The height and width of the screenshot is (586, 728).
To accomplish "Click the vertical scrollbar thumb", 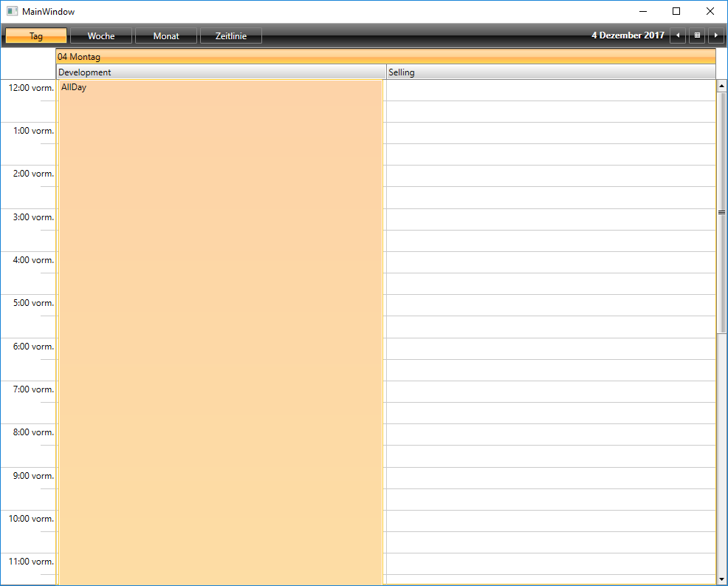I will tap(721, 212).
